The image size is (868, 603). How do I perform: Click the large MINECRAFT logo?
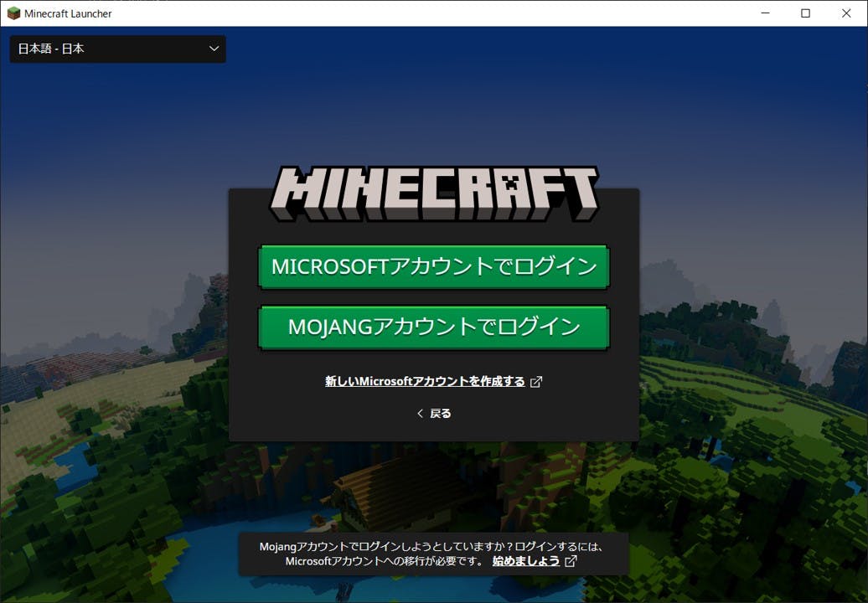pyautogui.click(x=433, y=193)
